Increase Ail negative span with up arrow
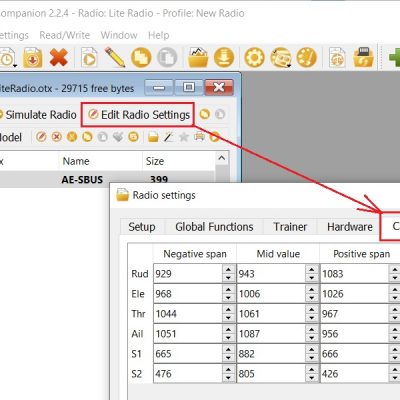The image size is (400, 400). point(228,330)
